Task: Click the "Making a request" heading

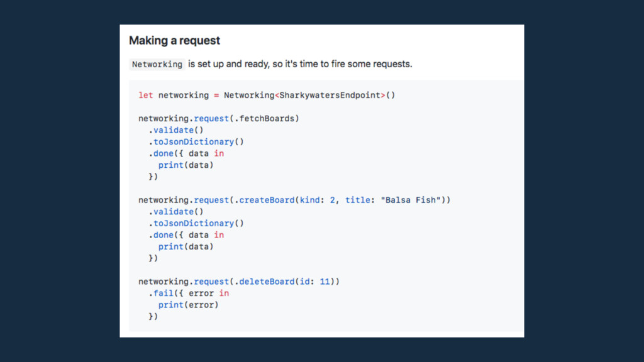Action: click(174, 41)
